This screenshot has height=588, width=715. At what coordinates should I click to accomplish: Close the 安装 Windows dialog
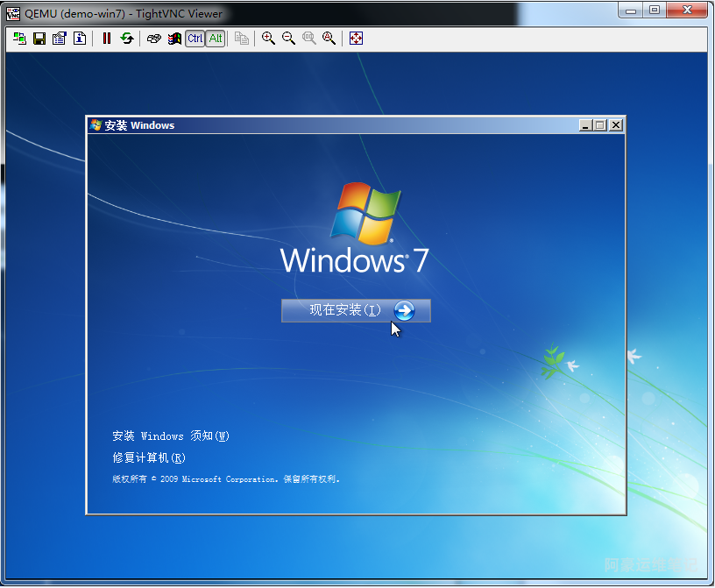[616, 125]
